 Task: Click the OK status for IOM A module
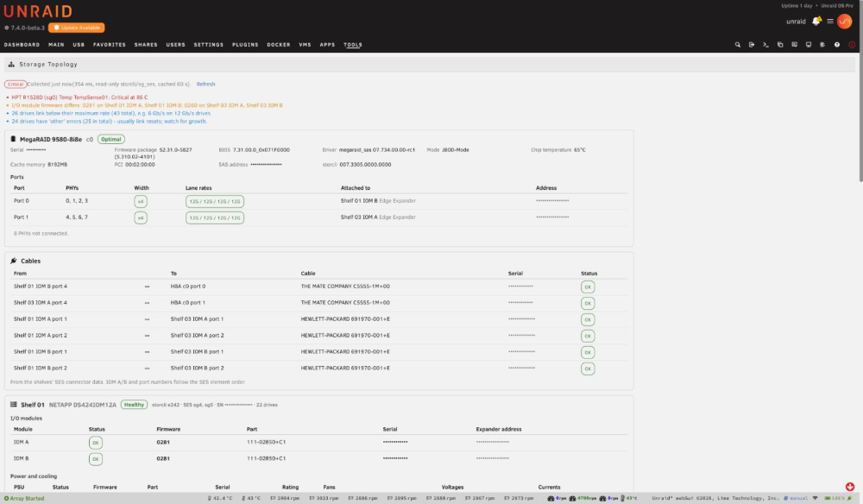click(95, 443)
